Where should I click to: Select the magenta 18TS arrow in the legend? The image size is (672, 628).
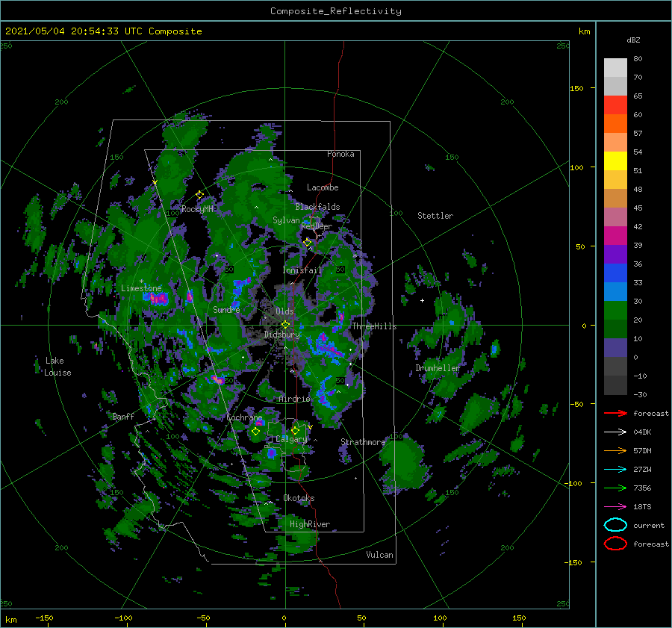(615, 507)
